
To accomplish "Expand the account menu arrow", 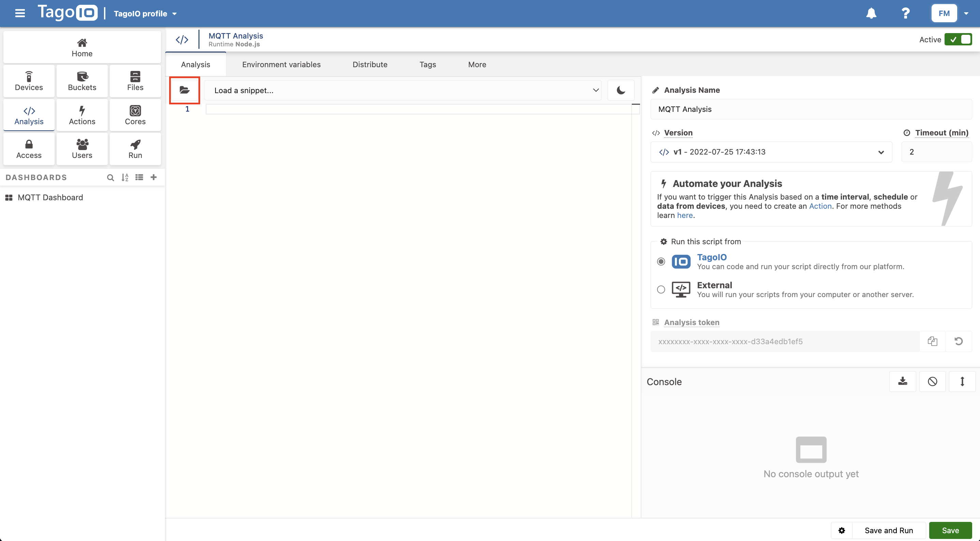I will tap(966, 13).
